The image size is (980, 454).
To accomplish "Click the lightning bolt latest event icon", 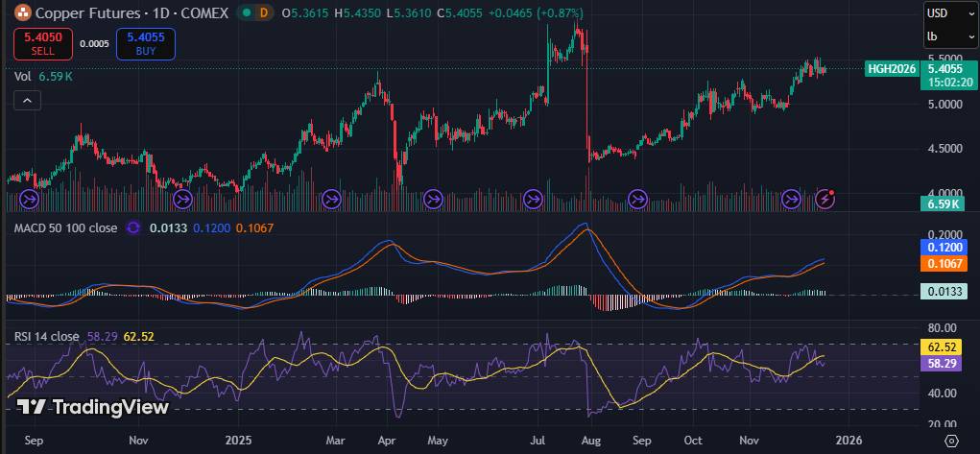I will coord(825,199).
